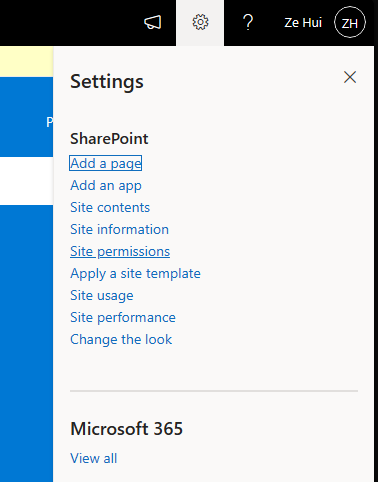Go to Site contents
Image resolution: width=378 pixels, height=482 pixels.
[x=110, y=207]
